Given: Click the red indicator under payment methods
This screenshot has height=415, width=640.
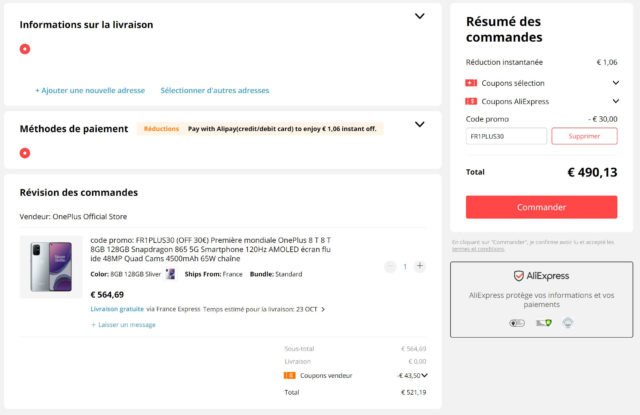Looking at the screenshot, I should pyautogui.click(x=25, y=152).
